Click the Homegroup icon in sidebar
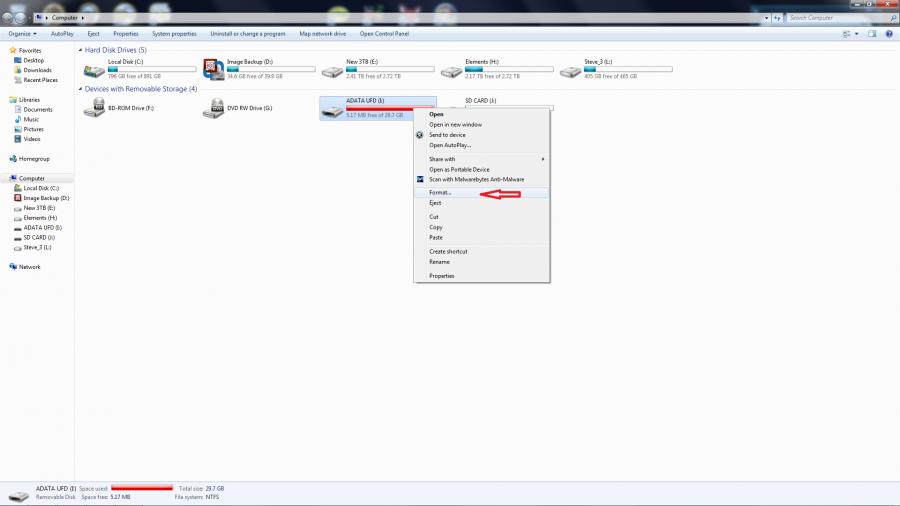This screenshot has height=506, width=900. coord(13,158)
